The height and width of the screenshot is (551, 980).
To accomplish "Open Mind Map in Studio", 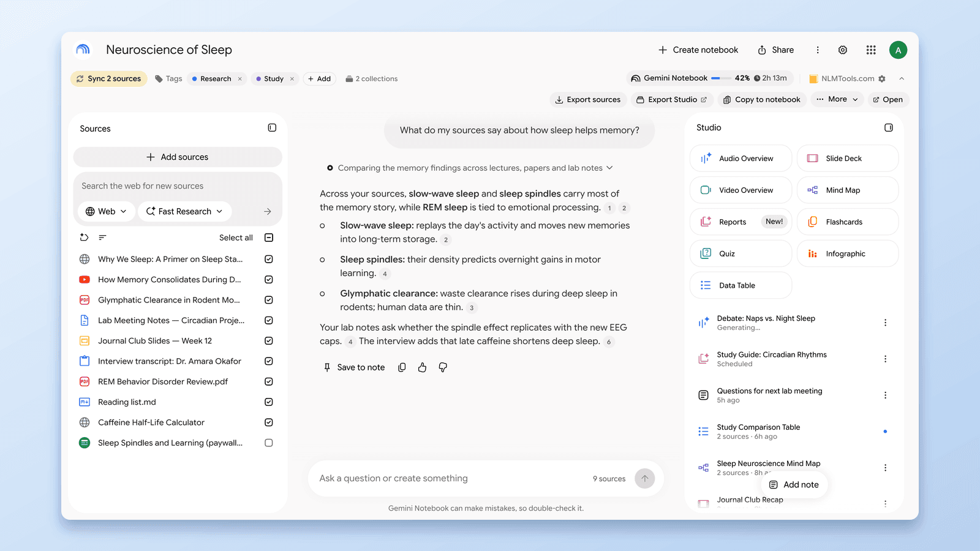I will coord(848,190).
